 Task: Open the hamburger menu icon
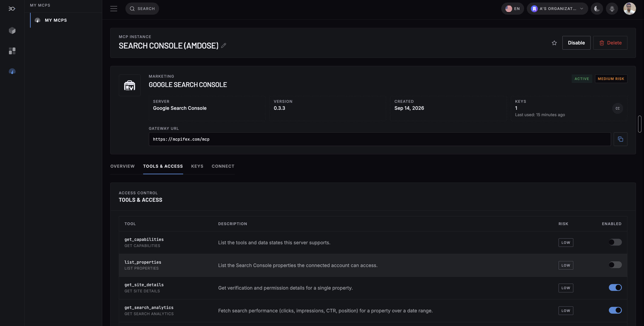coord(114,9)
